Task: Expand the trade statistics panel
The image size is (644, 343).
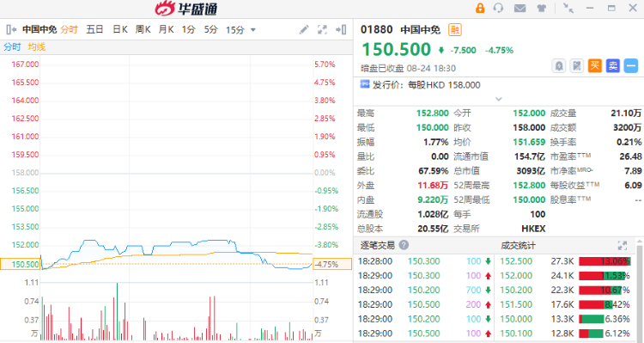Action: pyautogui.click(x=623, y=246)
